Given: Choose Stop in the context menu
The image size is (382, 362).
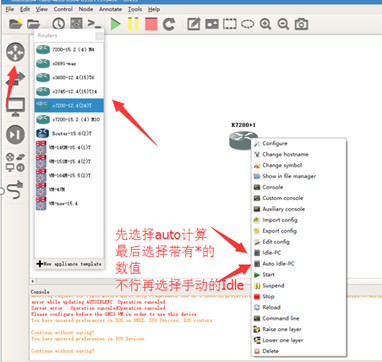Looking at the screenshot, I should (x=299, y=296).
